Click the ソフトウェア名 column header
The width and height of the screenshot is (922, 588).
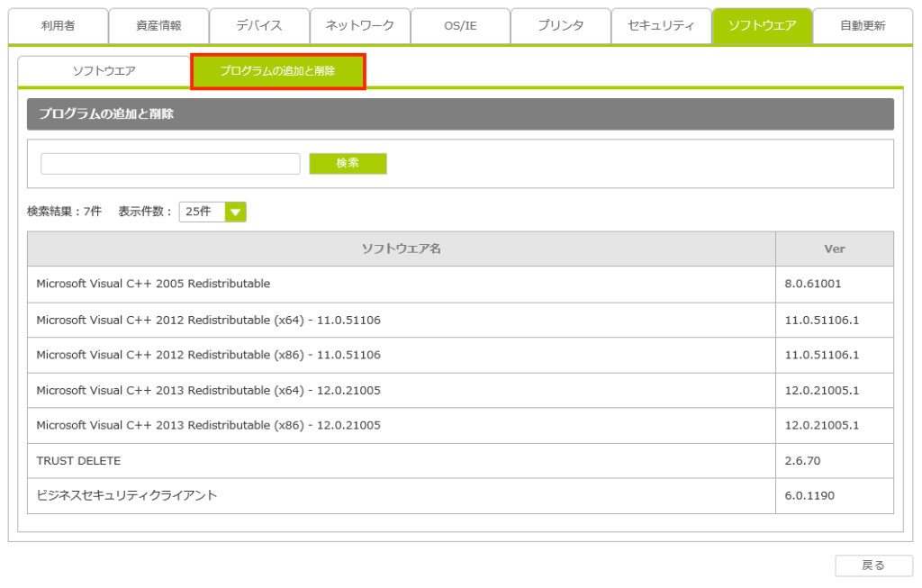[x=401, y=249]
